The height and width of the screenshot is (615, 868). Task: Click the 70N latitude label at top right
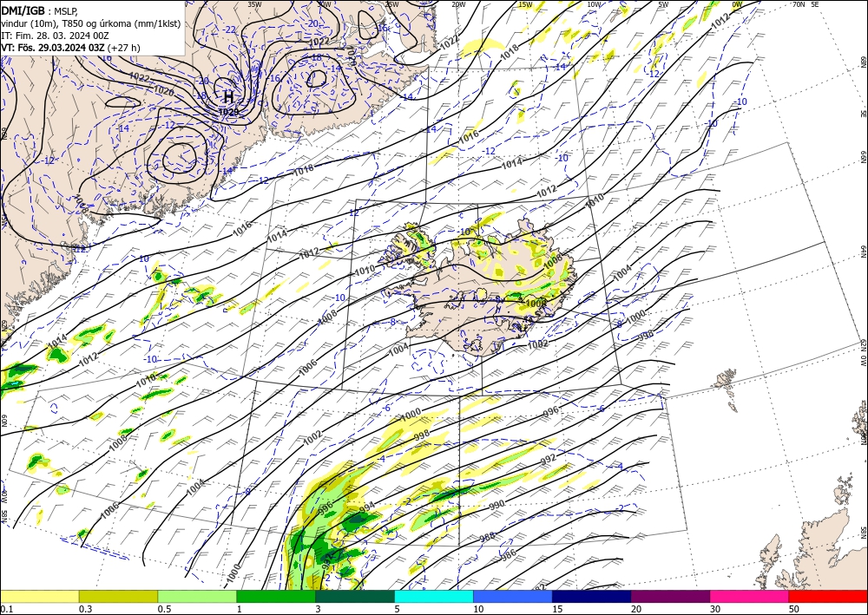[799, 4]
